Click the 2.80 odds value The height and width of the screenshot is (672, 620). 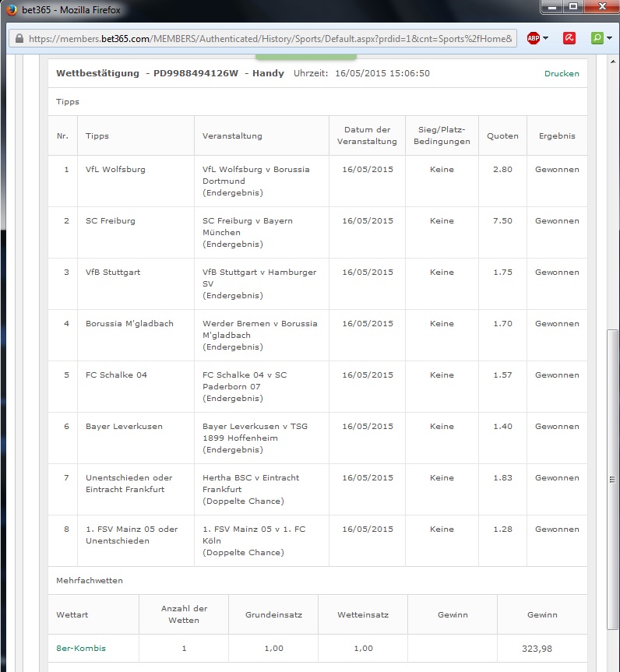pos(502,169)
